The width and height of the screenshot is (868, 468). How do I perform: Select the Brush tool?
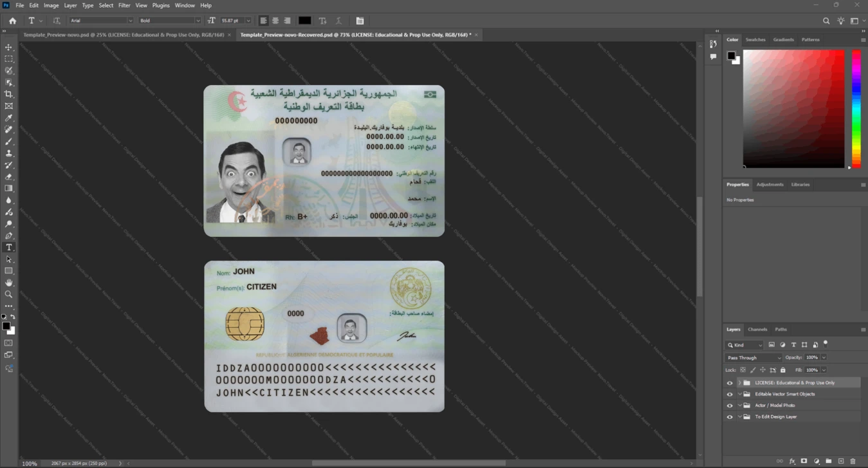(9, 142)
